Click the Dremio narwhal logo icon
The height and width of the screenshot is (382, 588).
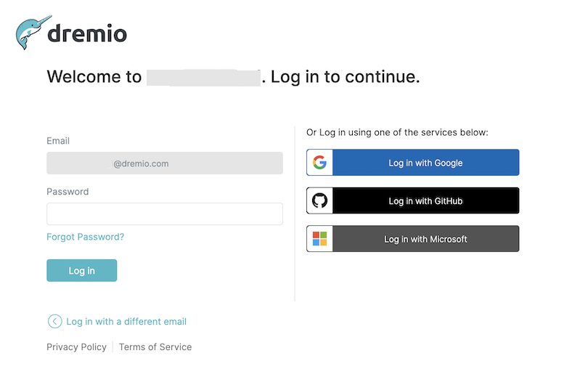coord(32,32)
